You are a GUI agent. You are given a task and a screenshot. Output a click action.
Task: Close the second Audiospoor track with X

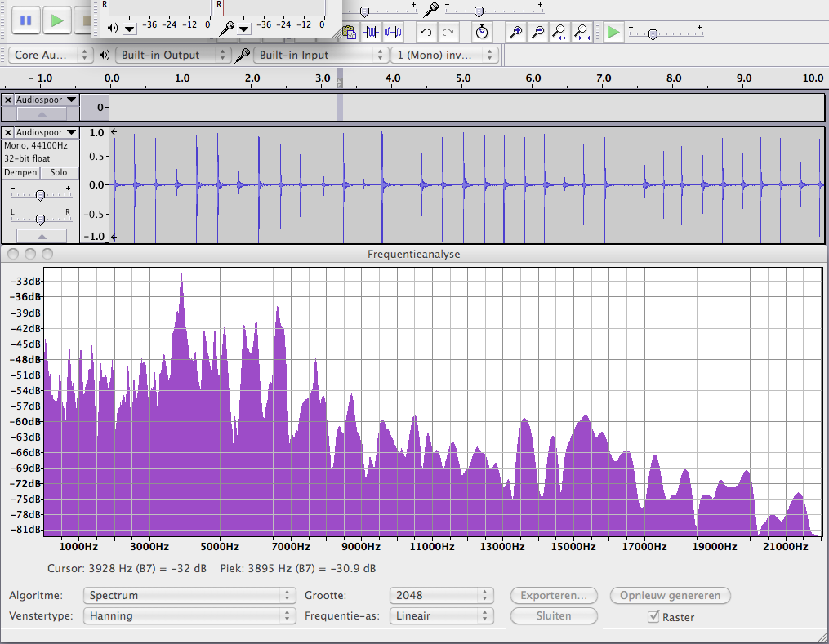pos(8,132)
